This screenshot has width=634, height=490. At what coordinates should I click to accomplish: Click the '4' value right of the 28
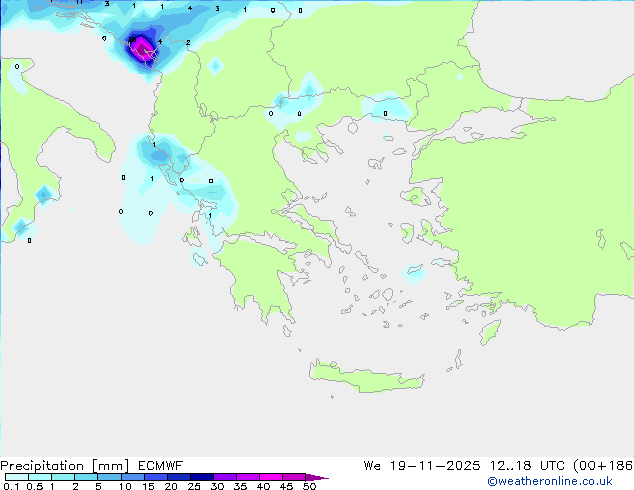pos(160,41)
